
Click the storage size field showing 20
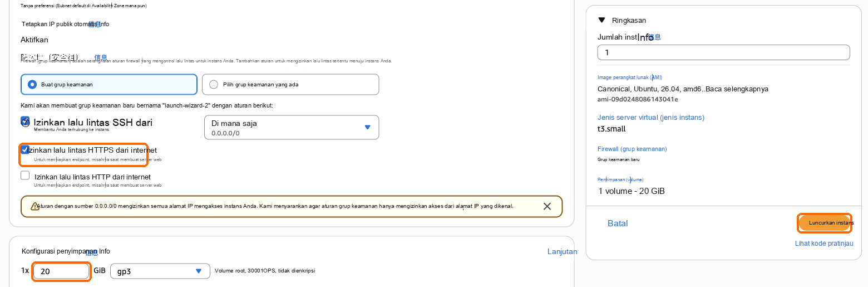coord(61,271)
